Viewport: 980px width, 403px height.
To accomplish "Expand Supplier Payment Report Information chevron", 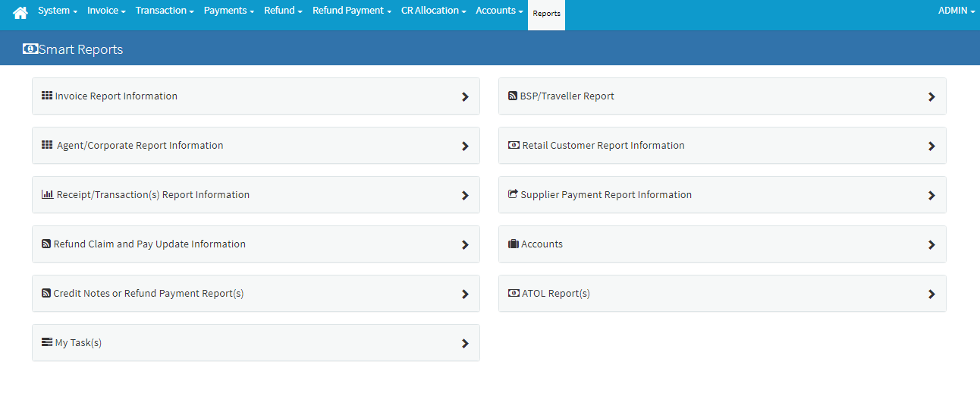I will coord(931,196).
